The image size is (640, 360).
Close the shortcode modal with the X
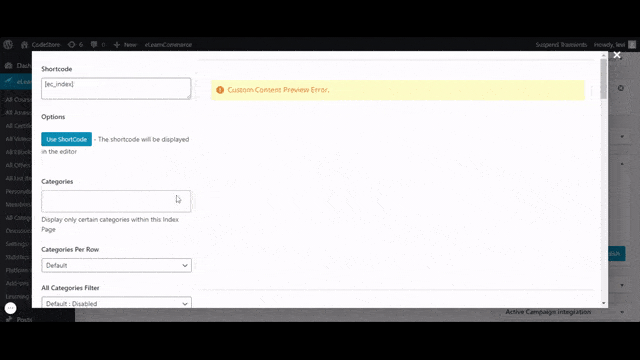617,55
